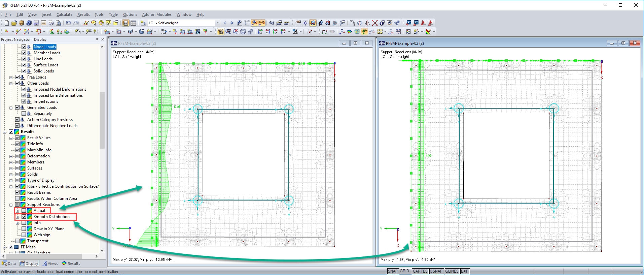Uncheck Nodal Loads checkbox
Screen dimensions: 644x275
(24, 47)
